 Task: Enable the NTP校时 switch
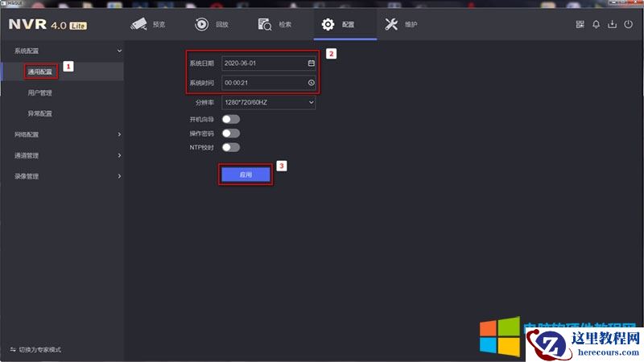tap(231, 147)
